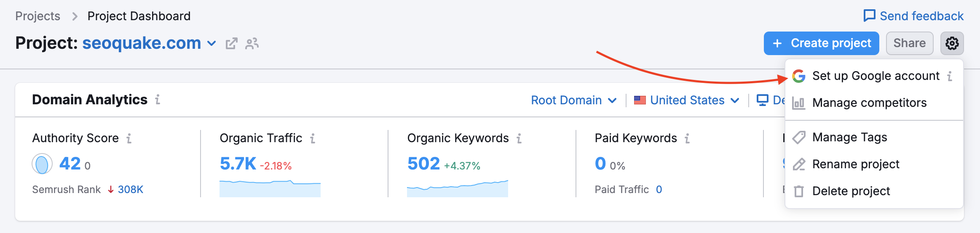This screenshot has width=980, height=233.
Task: Click the Manage competitors chart icon
Action: [798, 103]
